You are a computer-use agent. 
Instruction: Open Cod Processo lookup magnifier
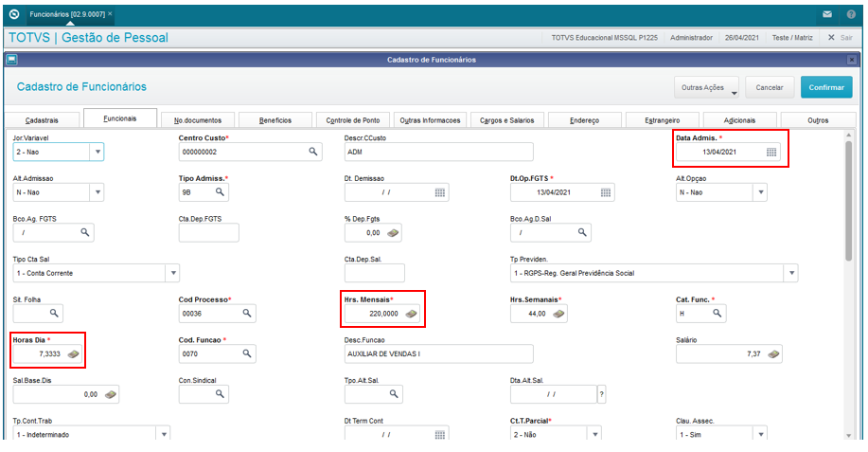[247, 313]
